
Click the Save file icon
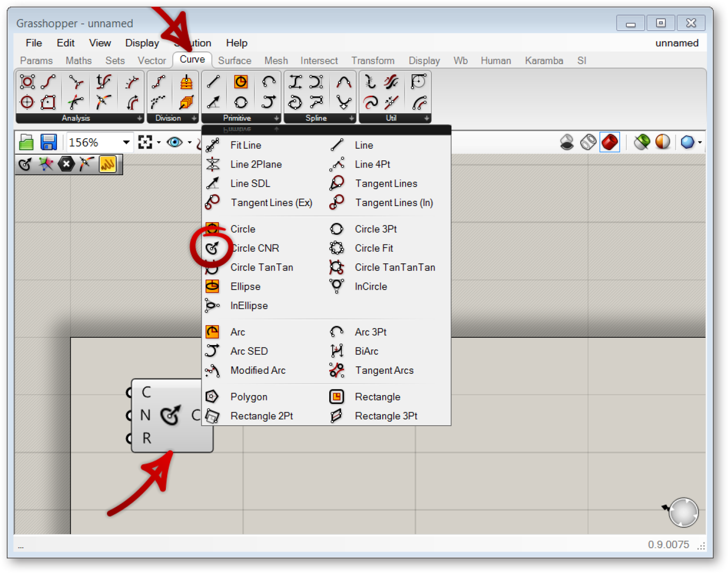(49, 142)
